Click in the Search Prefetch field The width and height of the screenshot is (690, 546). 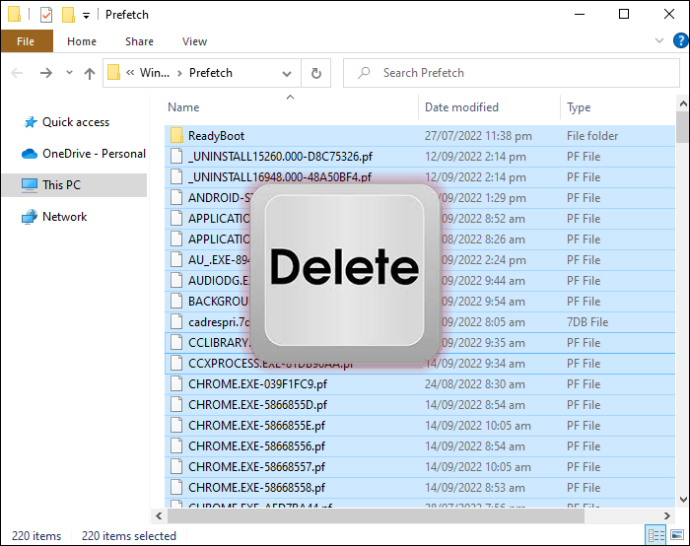click(511, 73)
